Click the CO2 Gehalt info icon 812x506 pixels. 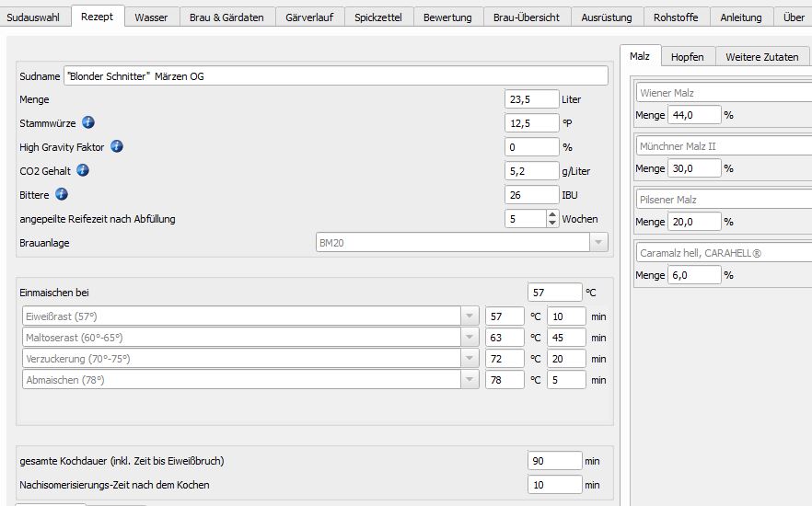[83, 170]
